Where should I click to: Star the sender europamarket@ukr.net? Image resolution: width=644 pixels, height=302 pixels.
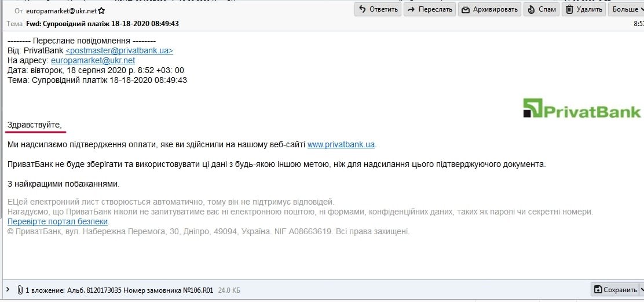(x=101, y=11)
